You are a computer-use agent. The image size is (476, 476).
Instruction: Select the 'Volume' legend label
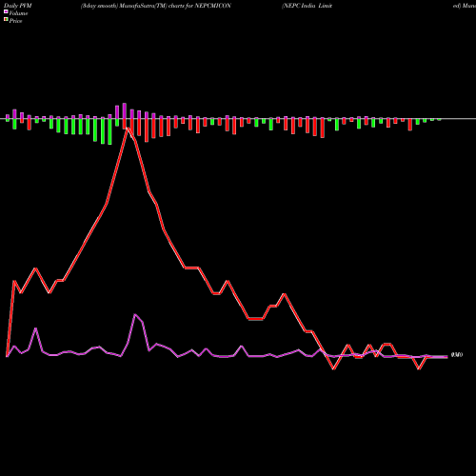[x=18, y=13]
